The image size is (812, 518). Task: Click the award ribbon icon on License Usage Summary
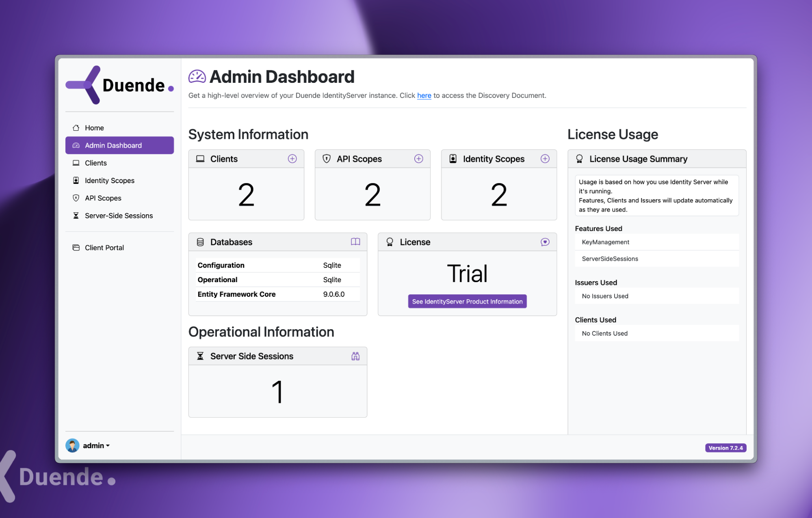pyautogui.click(x=580, y=159)
